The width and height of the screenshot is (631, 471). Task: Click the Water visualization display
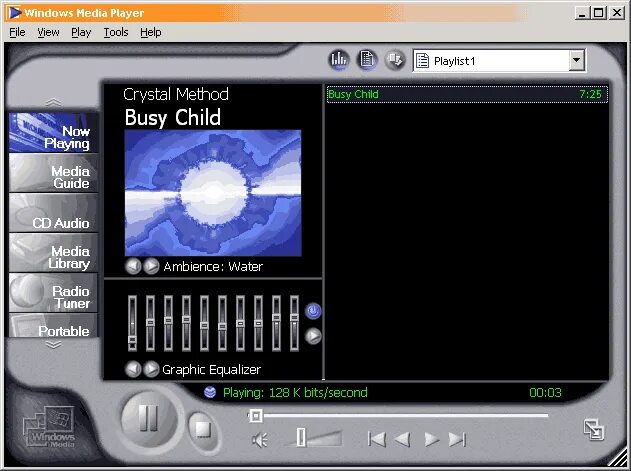[213, 193]
